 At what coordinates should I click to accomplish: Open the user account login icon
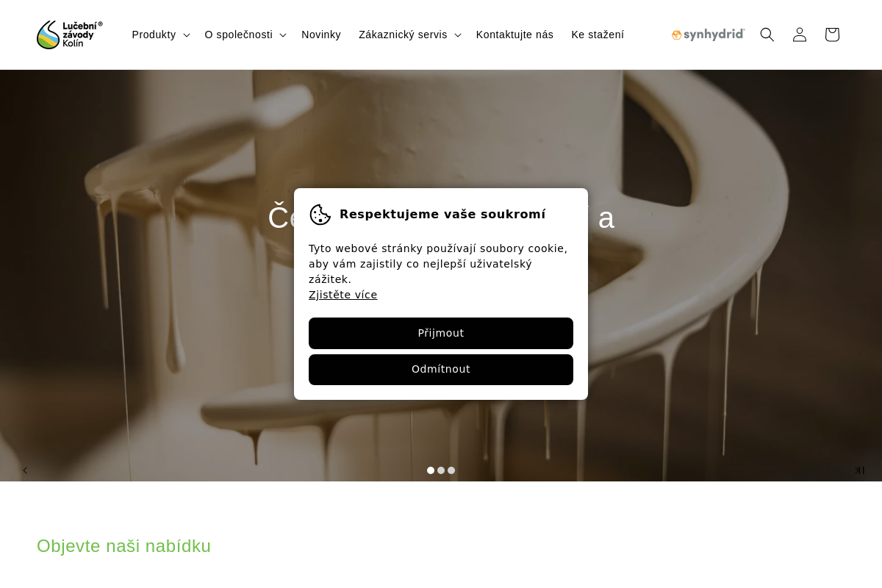tap(800, 35)
